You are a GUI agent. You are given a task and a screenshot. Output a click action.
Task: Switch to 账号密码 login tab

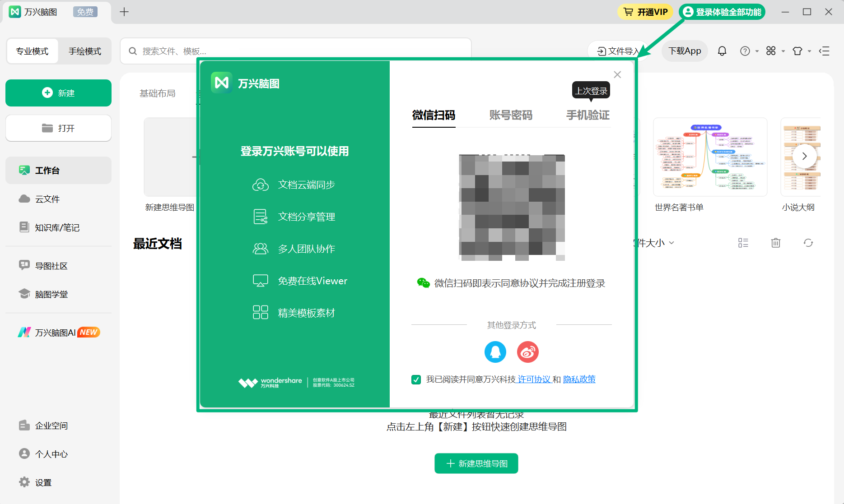point(511,116)
